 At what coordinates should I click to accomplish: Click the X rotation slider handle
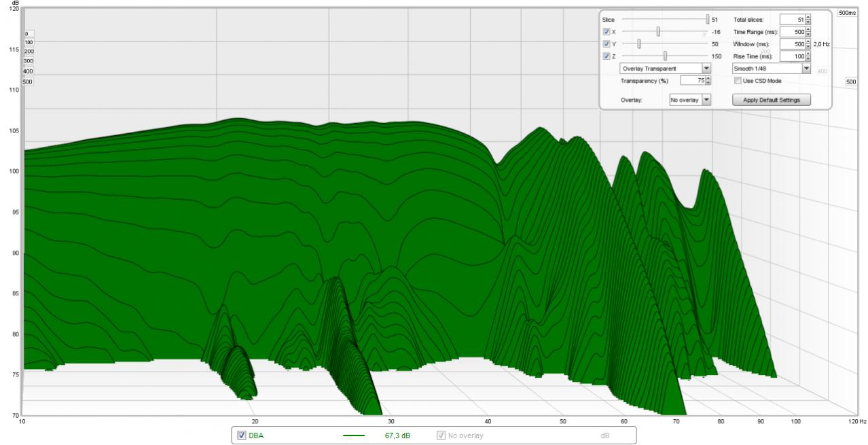click(658, 32)
